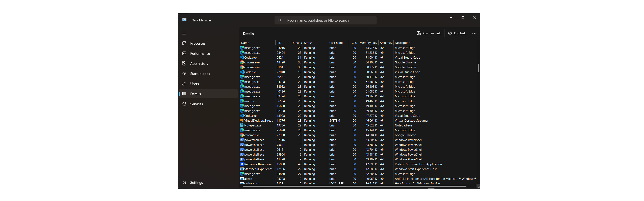Select chrome.exe row with PID 5104
The image size is (644, 201).
point(358,67)
